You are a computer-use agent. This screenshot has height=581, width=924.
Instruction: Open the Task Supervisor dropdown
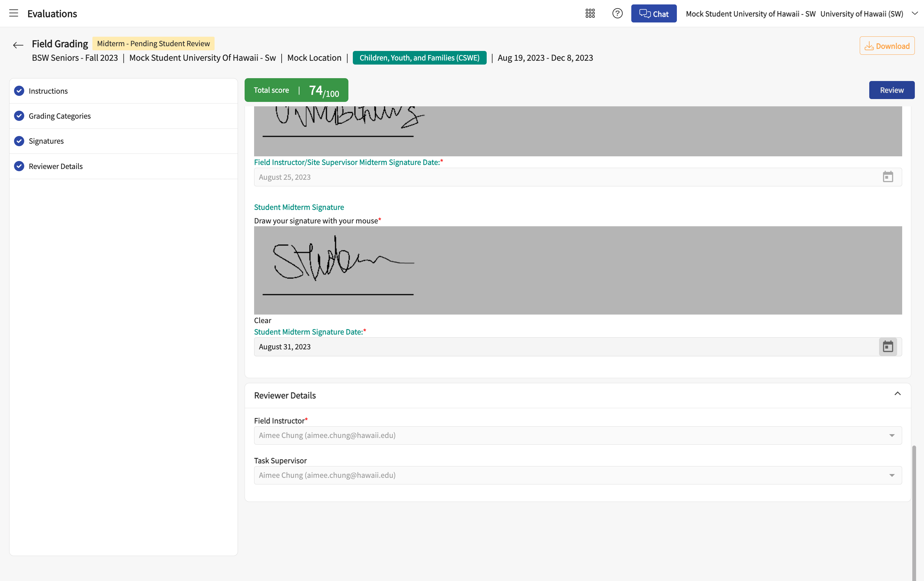577,475
